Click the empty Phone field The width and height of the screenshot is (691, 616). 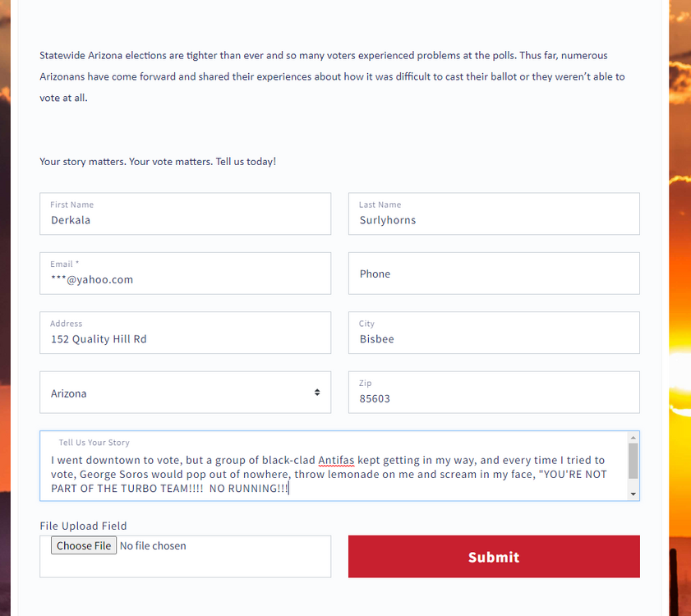point(494,274)
